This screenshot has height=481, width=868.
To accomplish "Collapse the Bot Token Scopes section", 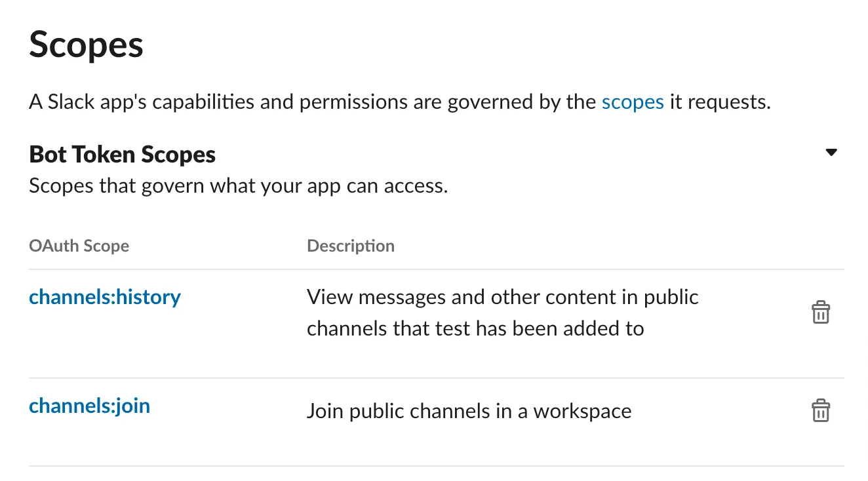I will (x=831, y=153).
